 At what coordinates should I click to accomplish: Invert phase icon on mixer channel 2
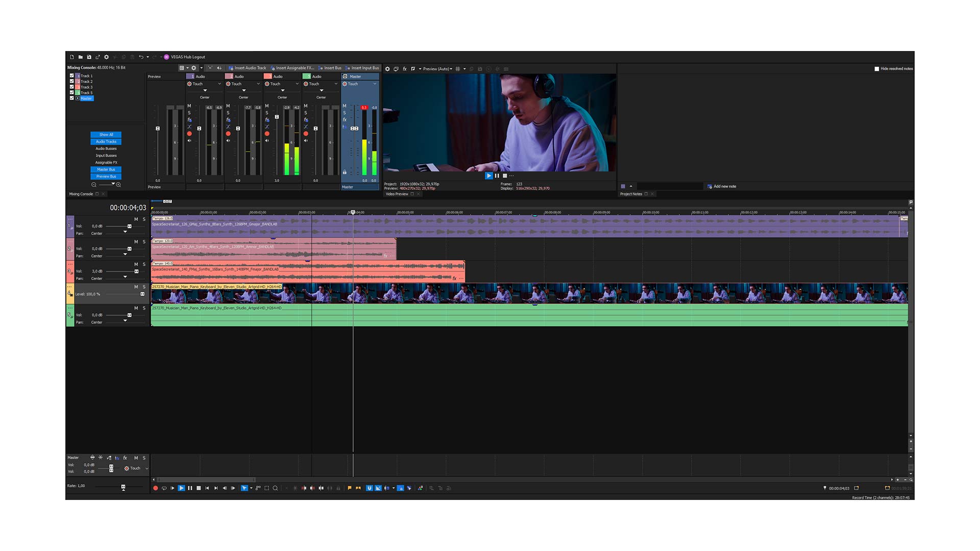pyautogui.click(x=228, y=127)
